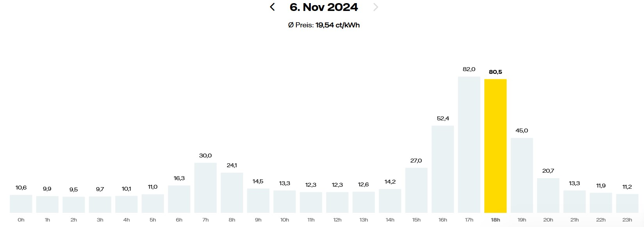Click the date heading 6. Nov 2024
The width and height of the screenshot is (644, 227).
coord(324,7)
